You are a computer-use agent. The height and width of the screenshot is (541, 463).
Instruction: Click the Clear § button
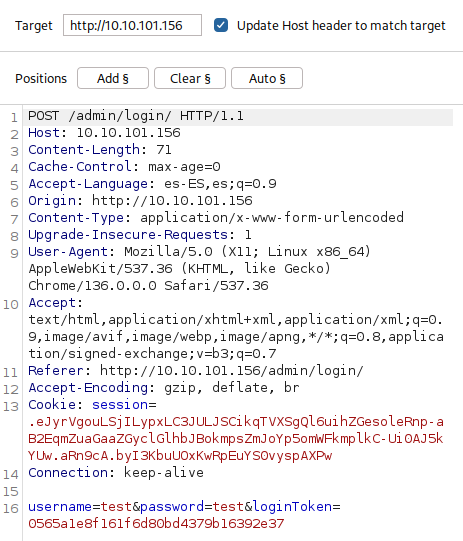pos(190,78)
